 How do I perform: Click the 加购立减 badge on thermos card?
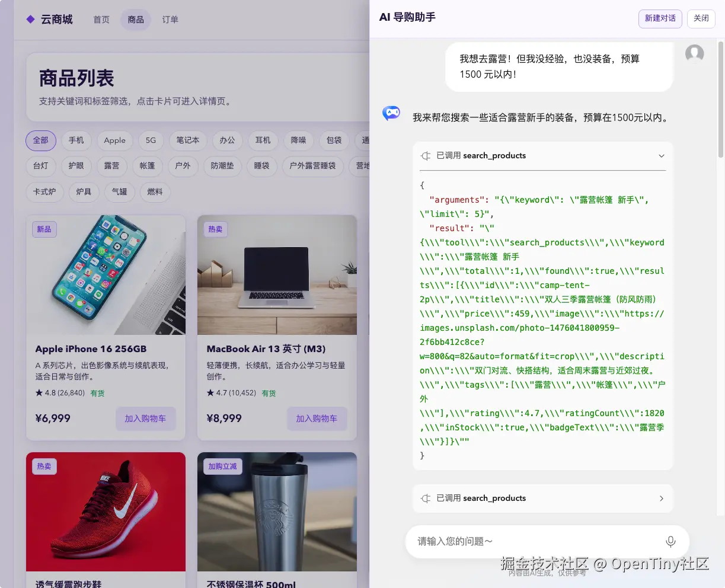pyautogui.click(x=222, y=466)
